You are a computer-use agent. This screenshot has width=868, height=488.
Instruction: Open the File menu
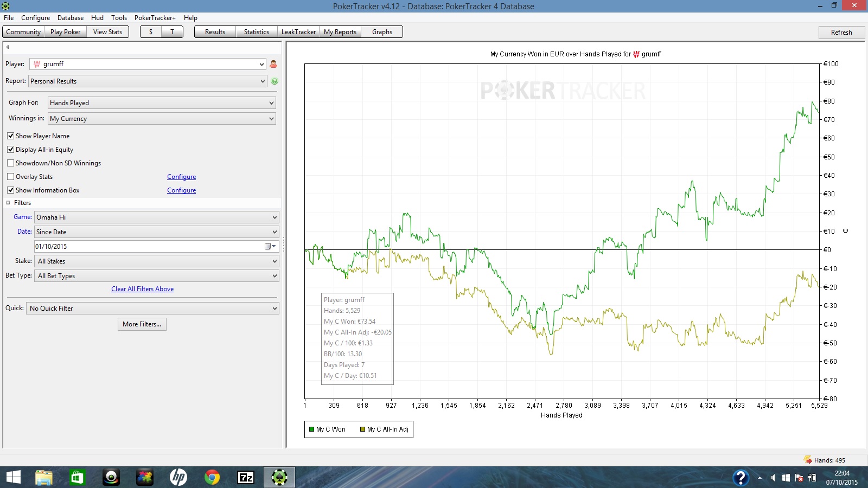[9, 18]
